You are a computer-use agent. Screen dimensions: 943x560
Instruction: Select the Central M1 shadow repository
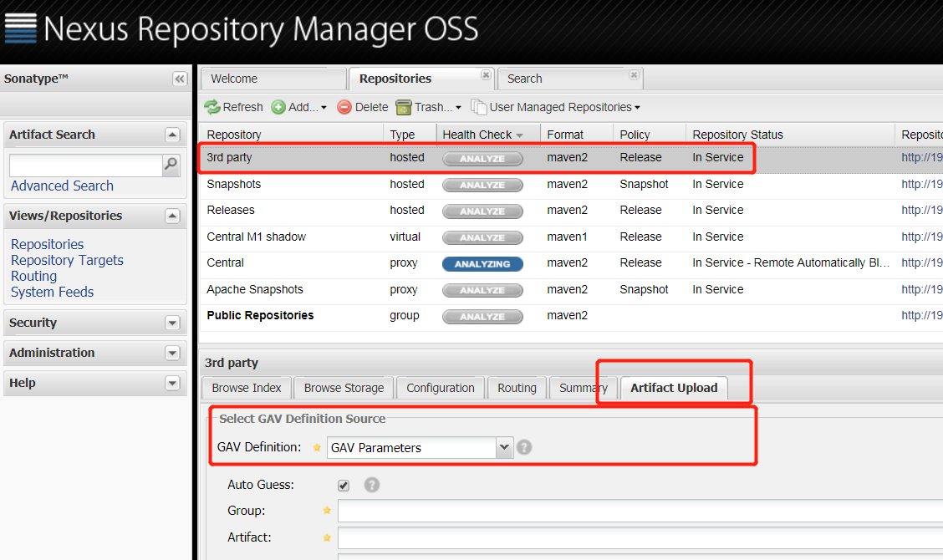[571, 237]
